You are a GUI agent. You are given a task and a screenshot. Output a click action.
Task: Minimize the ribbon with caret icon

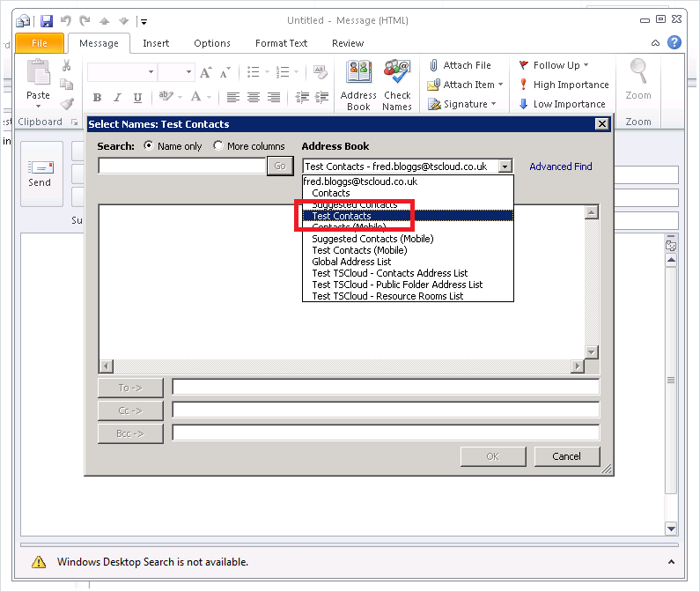pyautogui.click(x=655, y=43)
